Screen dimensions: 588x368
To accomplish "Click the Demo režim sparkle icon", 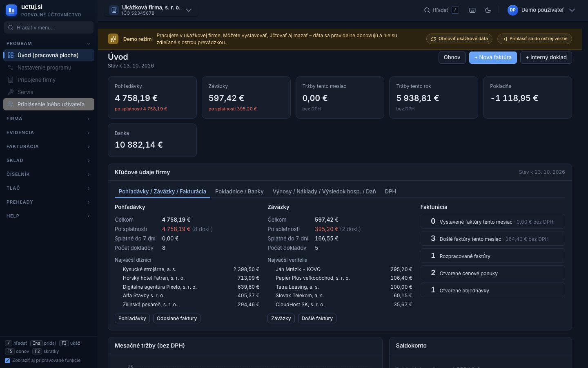I will click(x=113, y=39).
